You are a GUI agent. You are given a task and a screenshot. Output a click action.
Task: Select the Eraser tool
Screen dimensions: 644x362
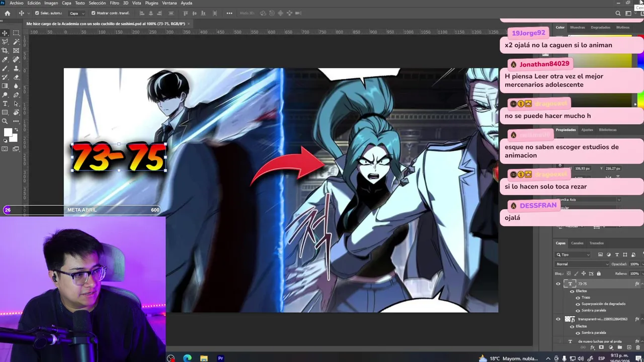(x=16, y=77)
